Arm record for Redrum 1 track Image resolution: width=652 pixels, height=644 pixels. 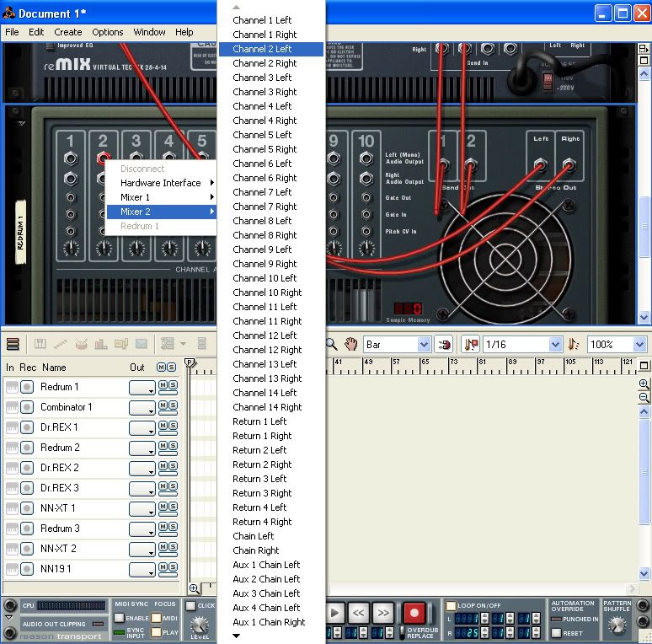(27, 387)
